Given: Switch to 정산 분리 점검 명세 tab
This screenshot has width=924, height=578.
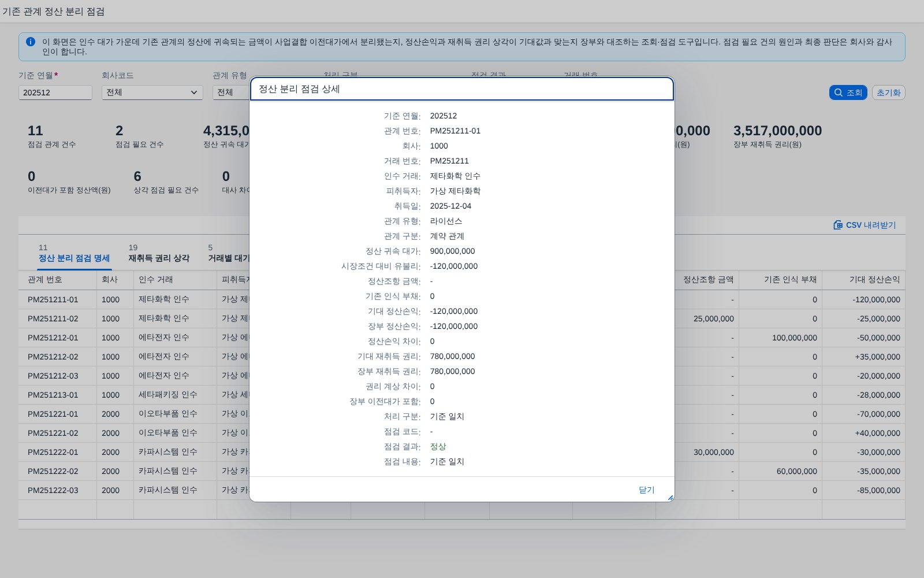Looking at the screenshot, I should [74, 253].
